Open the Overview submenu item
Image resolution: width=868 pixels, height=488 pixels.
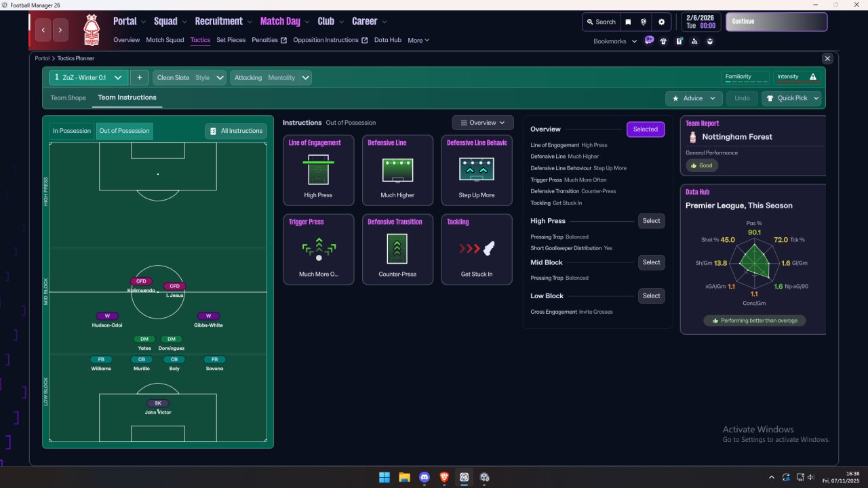pyautogui.click(x=126, y=40)
